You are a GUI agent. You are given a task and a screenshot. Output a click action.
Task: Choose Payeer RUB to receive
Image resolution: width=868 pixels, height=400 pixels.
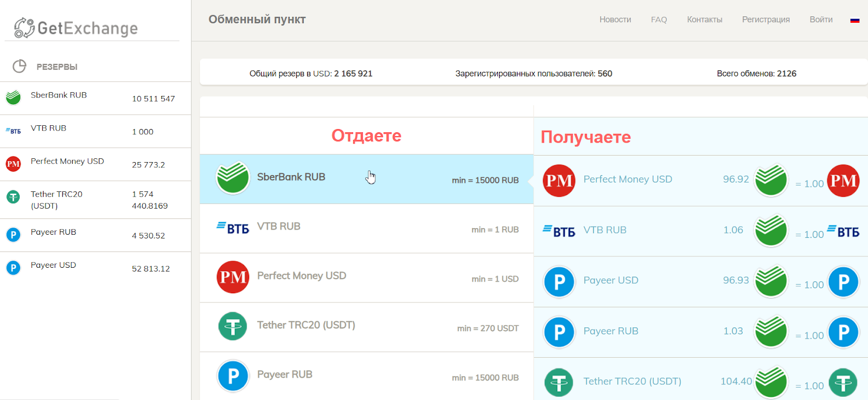point(701,332)
